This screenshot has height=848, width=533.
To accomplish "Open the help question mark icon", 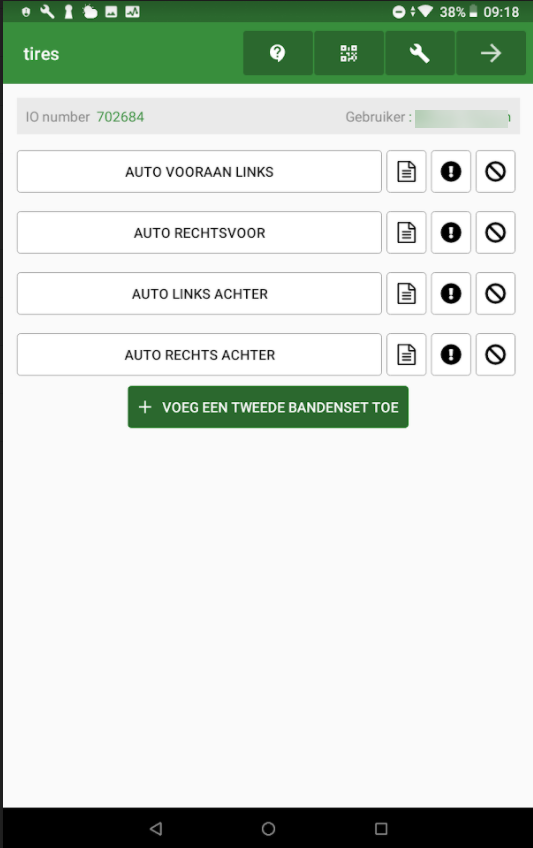I will click(278, 53).
